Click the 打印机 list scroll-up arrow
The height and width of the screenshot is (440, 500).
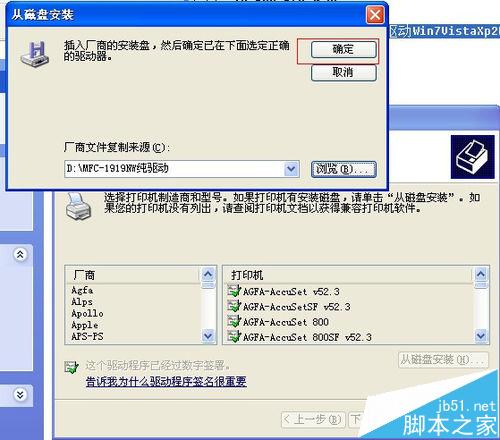point(481,274)
